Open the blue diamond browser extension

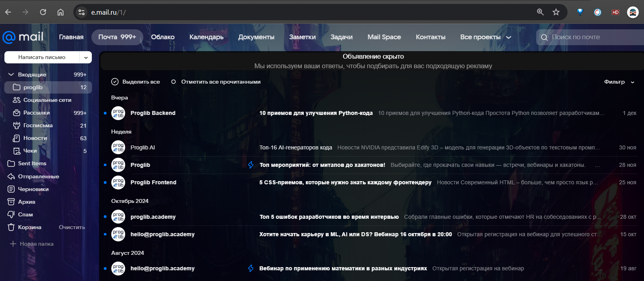[580, 12]
